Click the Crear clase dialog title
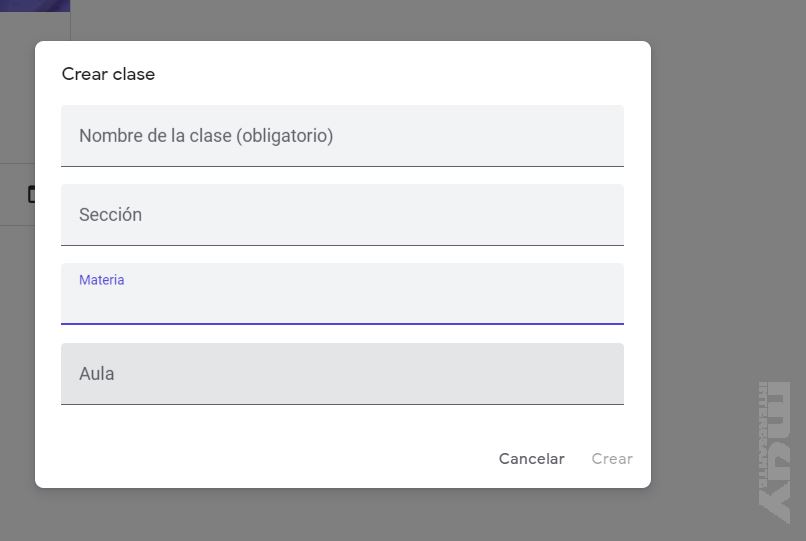The width and height of the screenshot is (806, 541). point(108,74)
